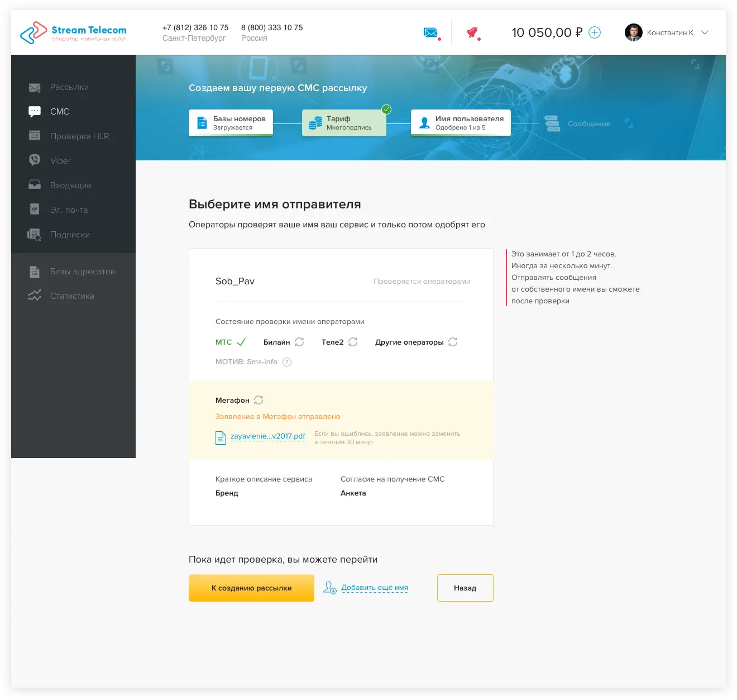Screen dimensions: 737x700
Task: Click the plus icon to top up balance
Action: (x=595, y=32)
